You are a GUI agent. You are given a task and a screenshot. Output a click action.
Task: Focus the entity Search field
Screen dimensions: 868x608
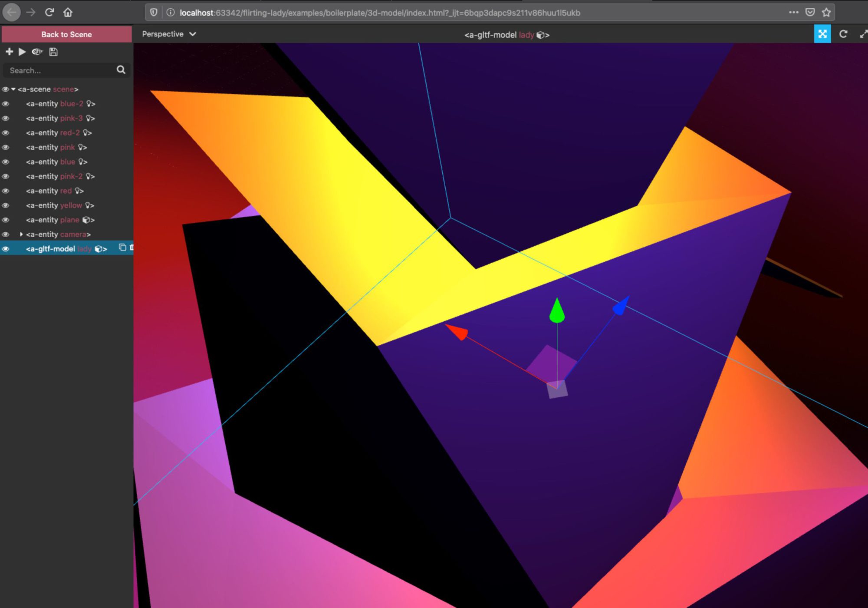coord(59,70)
